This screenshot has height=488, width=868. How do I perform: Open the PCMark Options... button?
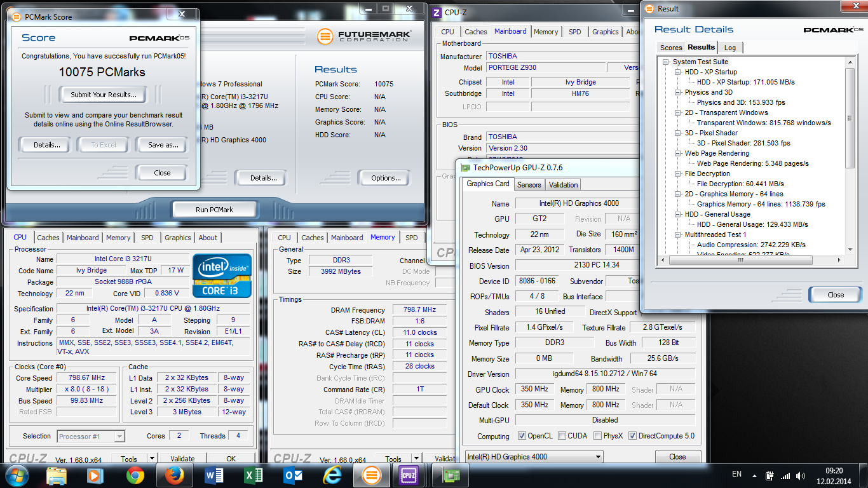point(386,178)
